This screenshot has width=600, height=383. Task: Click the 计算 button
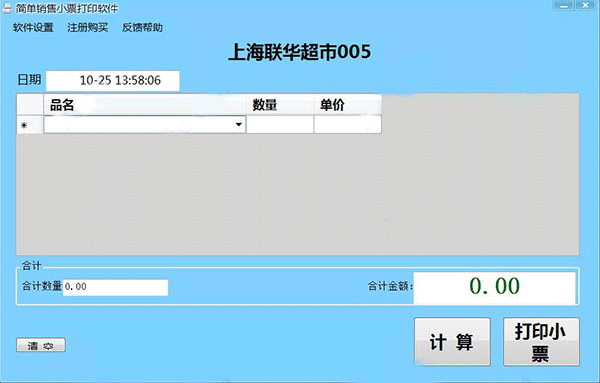coord(452,342)
